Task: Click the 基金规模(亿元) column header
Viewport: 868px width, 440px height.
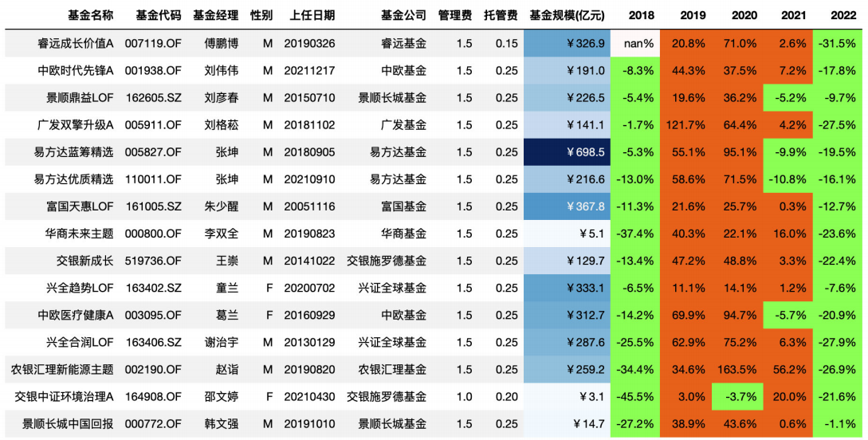Action: click(567, 15)
